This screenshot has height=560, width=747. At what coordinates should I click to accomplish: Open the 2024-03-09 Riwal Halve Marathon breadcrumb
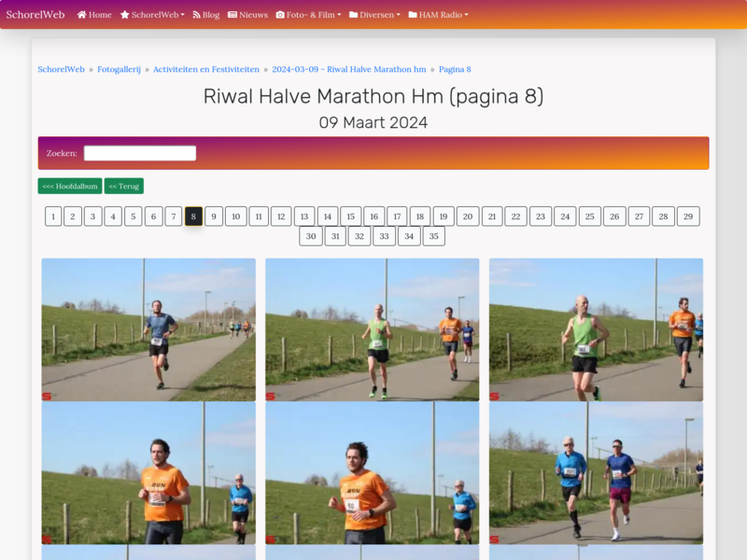[349, 69]
